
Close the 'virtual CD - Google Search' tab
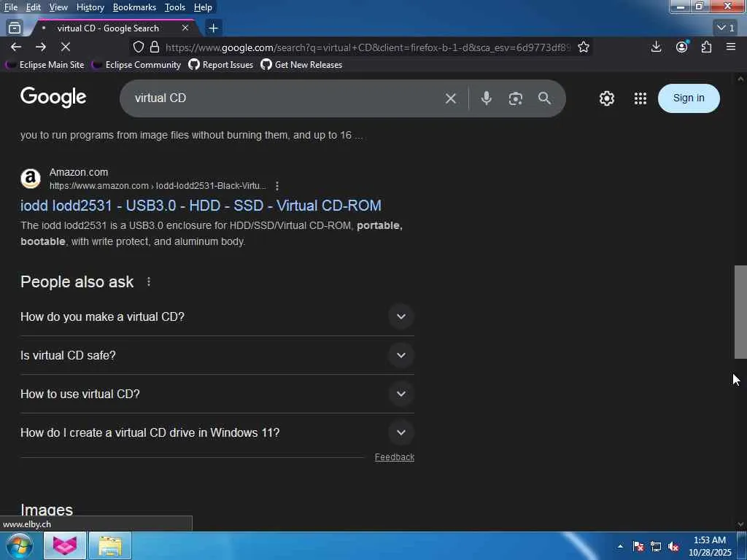click(185, 28)
